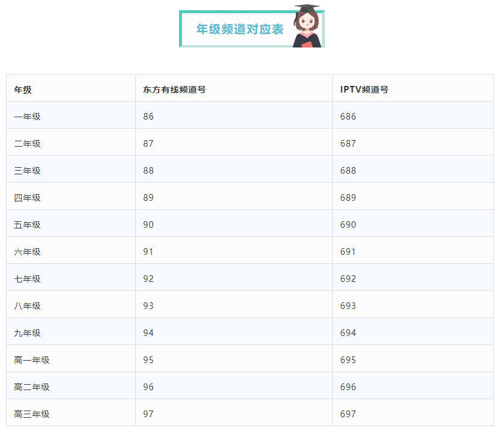Viewport: 504px width, 437px height.
Task: Click the 九年级 row label
Action: point(27,333)
